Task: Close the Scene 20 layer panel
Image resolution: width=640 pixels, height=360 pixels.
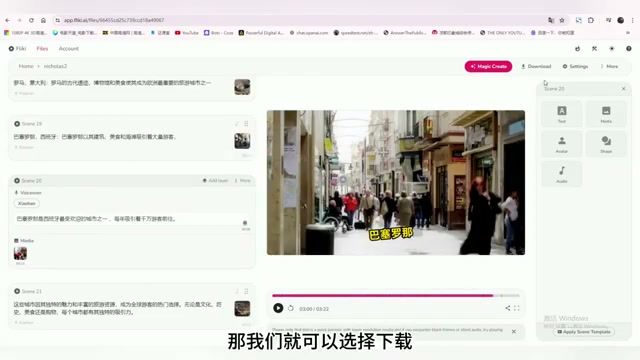Action: [x=623, y=89]
